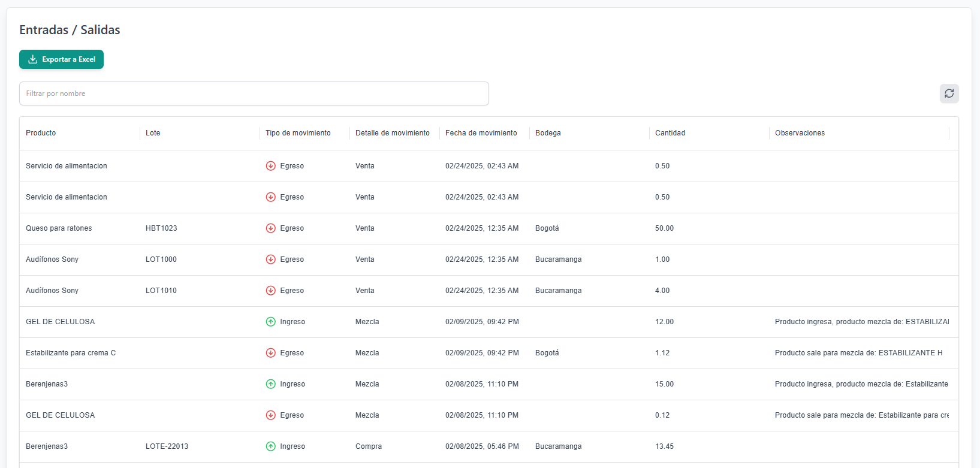Click the download icon in Exportar a Excel
Image resolution: width=980 pixels, height=468 pixels.
pyautogui.click(x=33, y=59)
